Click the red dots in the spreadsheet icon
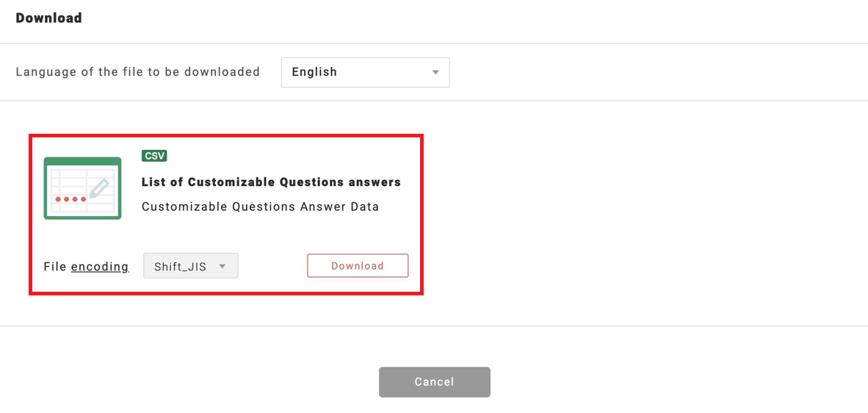Image resolution: width=868 pixels, height=413 pixels. (x=71, y=199)
